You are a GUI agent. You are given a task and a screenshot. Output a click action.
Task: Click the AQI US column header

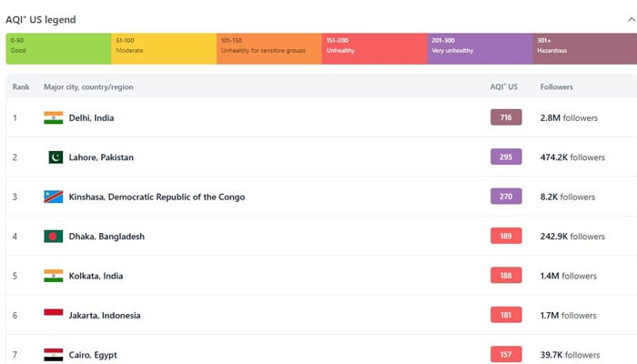[503, 87]
